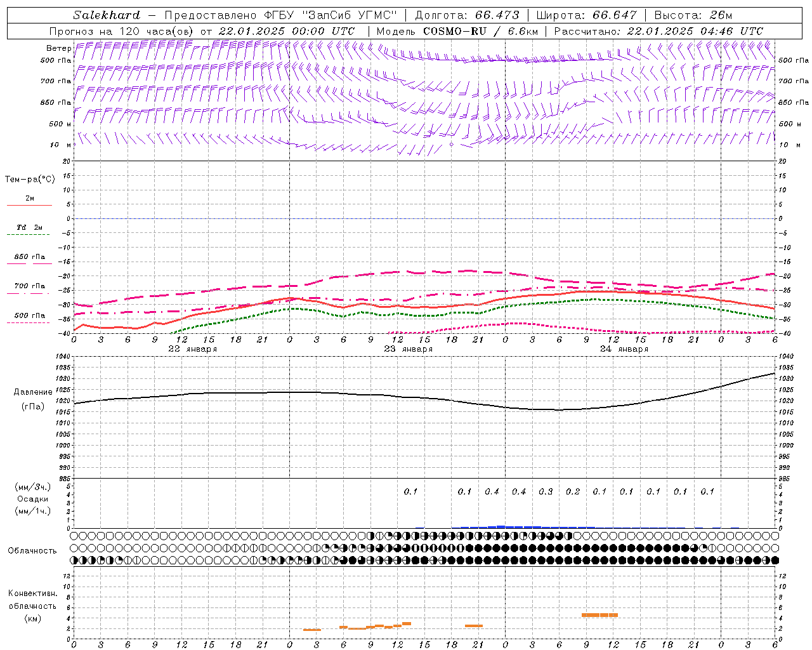Click the "500 гПа" entry in the temperature legend

pos(29,315)
